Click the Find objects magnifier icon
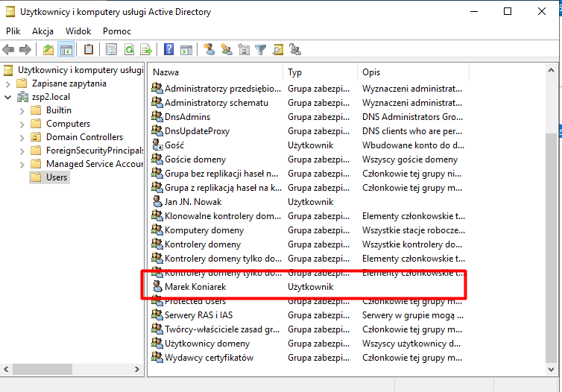This screenshot has width=562, height=392. (x=278, y=49)
